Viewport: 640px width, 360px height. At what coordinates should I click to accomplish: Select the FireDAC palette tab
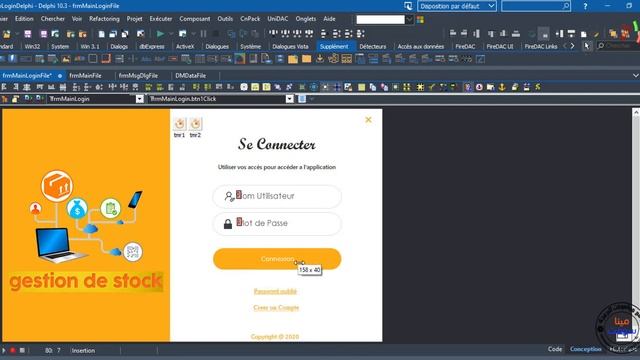coord(465,47)
